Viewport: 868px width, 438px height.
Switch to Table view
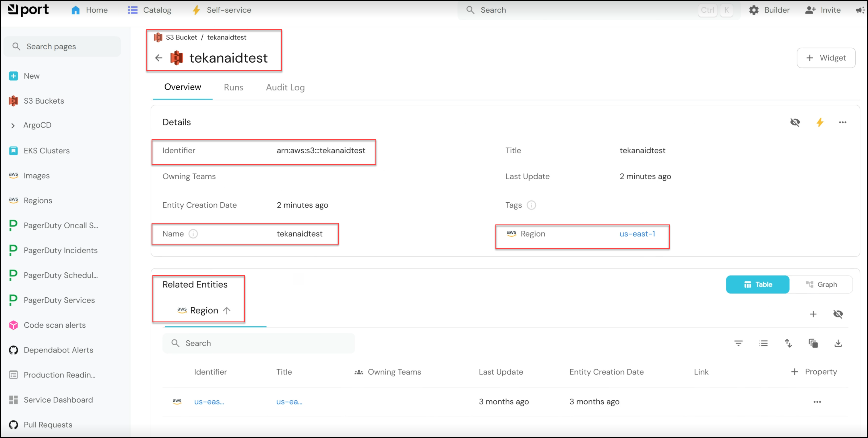pyautogui.click(x=757, y=284)
